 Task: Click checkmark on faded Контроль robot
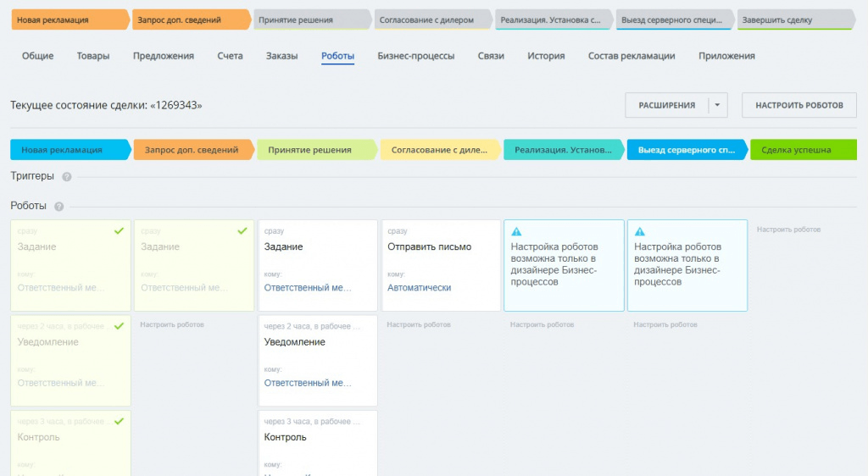click(119, 421)
